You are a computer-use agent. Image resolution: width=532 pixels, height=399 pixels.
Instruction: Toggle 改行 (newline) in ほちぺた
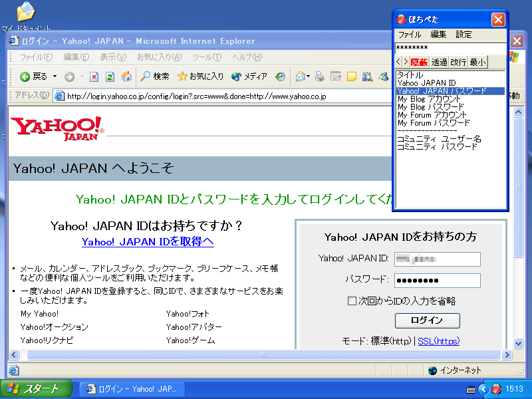458,62
